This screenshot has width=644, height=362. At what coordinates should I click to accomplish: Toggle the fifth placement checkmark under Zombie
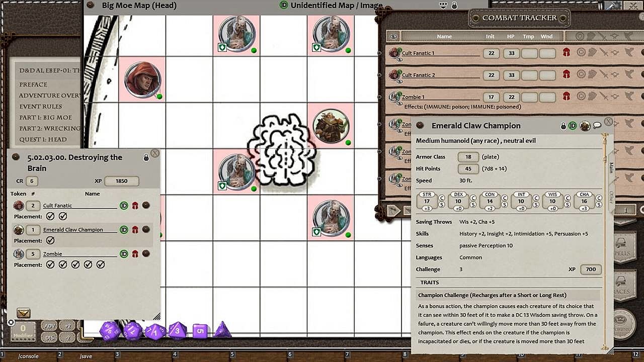101,264
